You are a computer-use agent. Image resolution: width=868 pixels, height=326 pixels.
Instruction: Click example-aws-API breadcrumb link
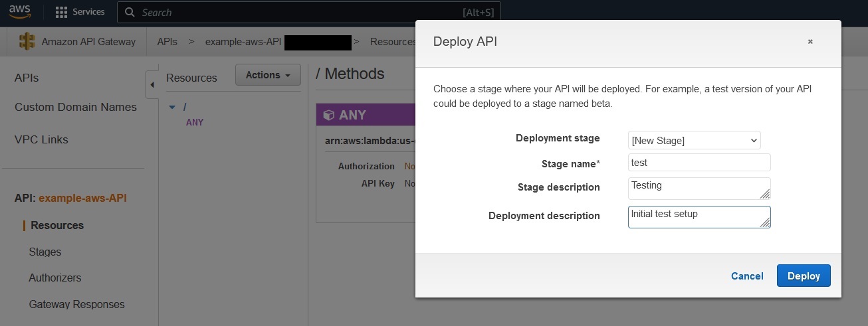pyautogui.click(x=243, y=41)
